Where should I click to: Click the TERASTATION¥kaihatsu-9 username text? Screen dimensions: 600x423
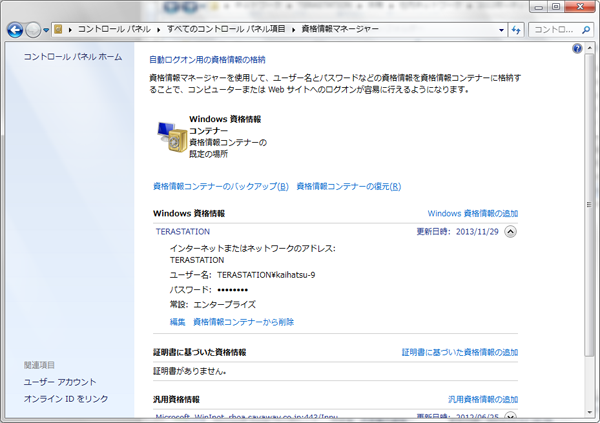click(266, 275)
